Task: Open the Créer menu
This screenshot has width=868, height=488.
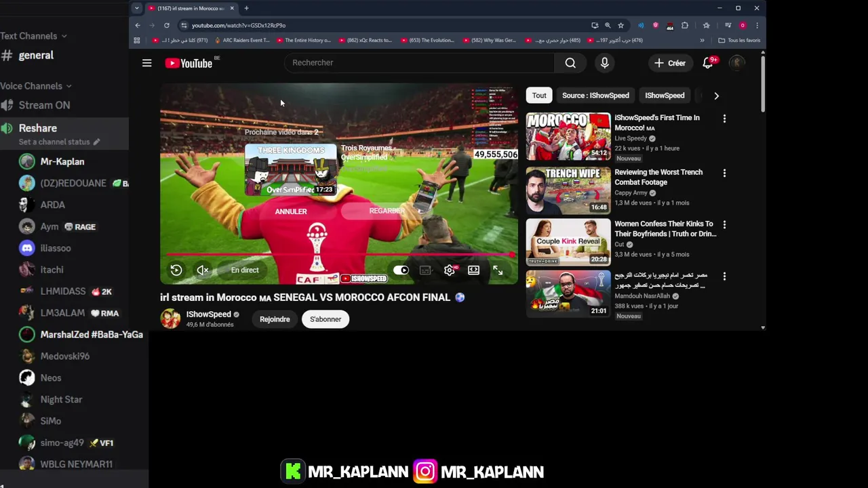Action: pyautogui.click(x=669, y=63)
